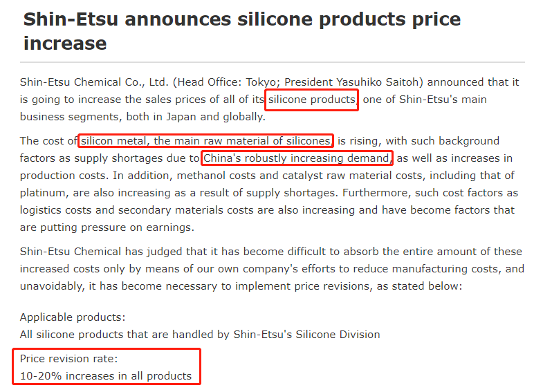
Task: Click the 'Price revision rate:' label
Action: pos(68,359)
